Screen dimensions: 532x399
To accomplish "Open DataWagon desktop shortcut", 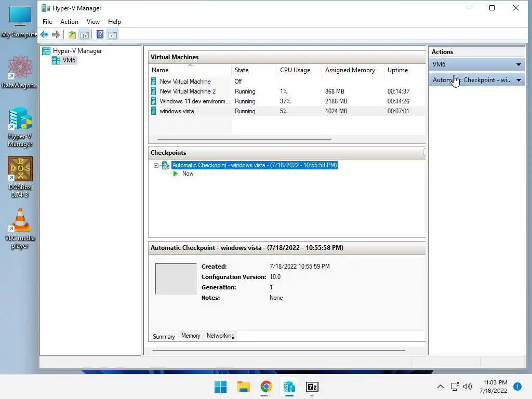I will coord(20,72).
